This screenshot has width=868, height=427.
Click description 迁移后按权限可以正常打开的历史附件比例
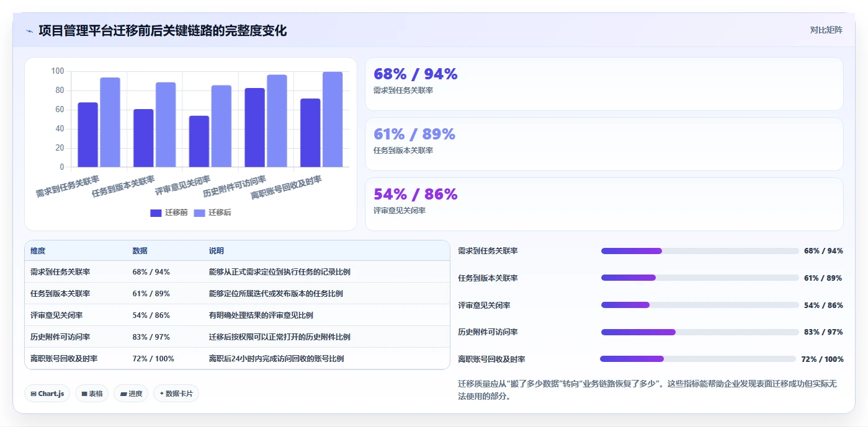pos(280,337)
